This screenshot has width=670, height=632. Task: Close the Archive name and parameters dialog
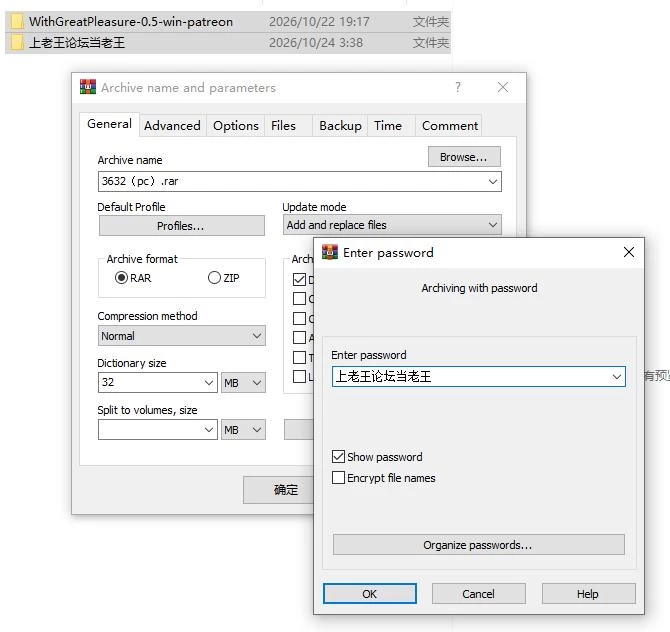click(503, 87)
